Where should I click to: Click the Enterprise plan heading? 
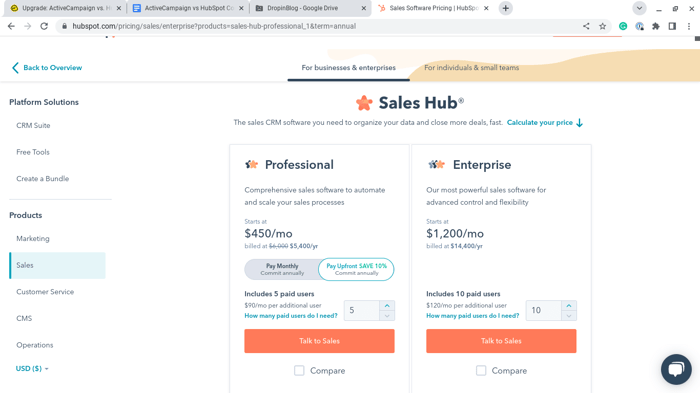(482, 165)
